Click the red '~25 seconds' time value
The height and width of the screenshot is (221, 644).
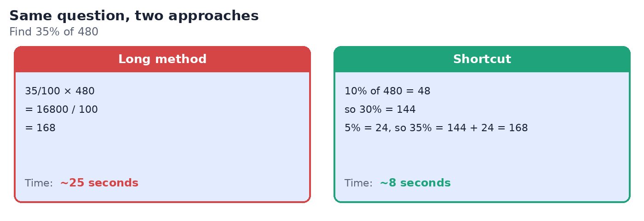point(99,183)
